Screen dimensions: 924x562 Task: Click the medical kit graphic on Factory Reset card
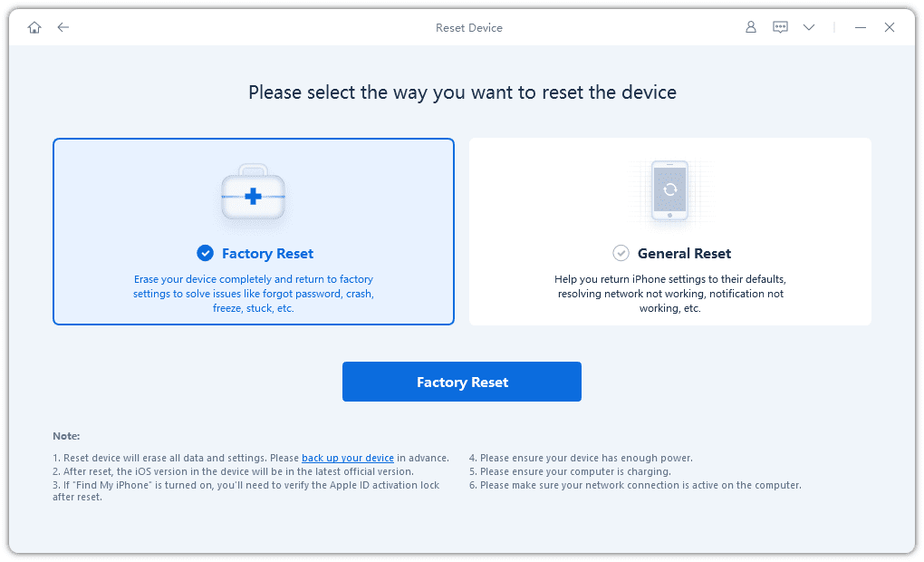254,190
